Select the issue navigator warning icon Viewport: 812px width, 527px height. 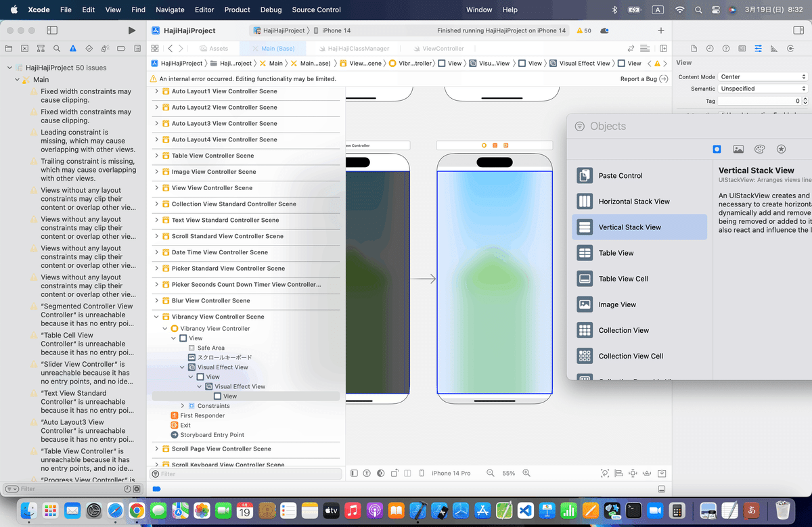coord(72,49)
